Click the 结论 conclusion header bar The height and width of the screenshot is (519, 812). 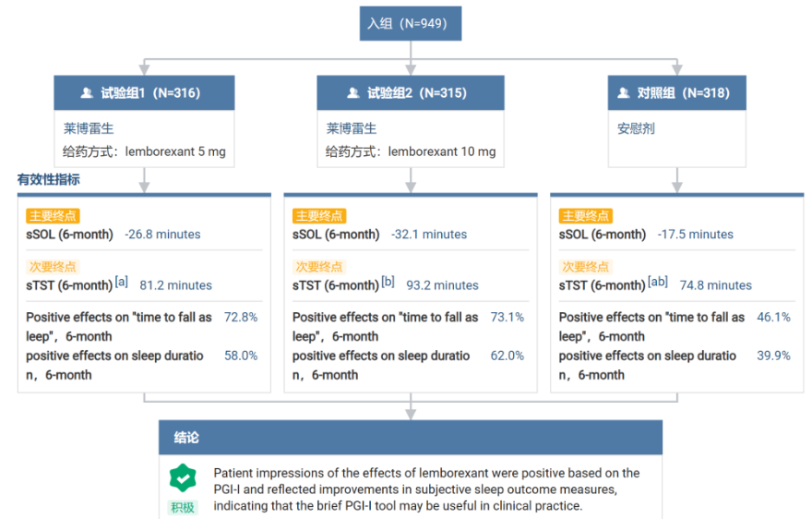[411, 437]
